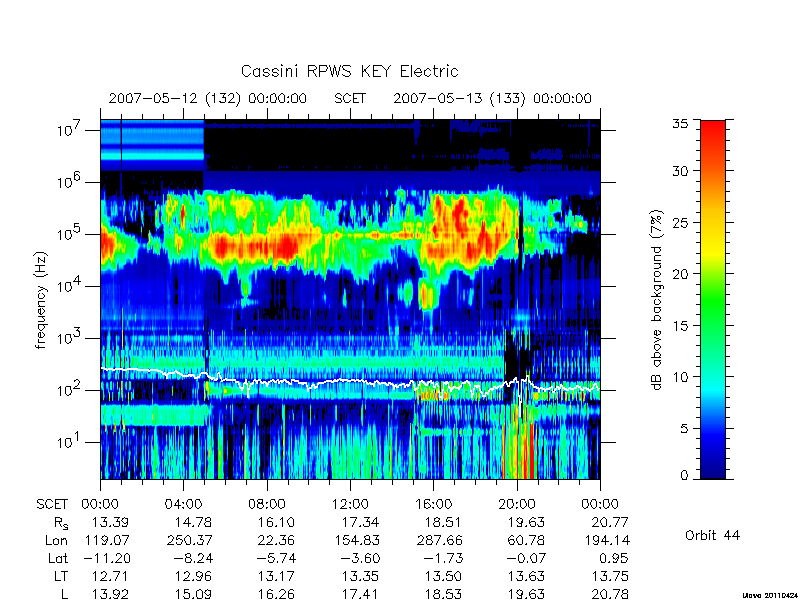Click L value 15.09
The image size is (800, 600).
(x=193, y=594)
